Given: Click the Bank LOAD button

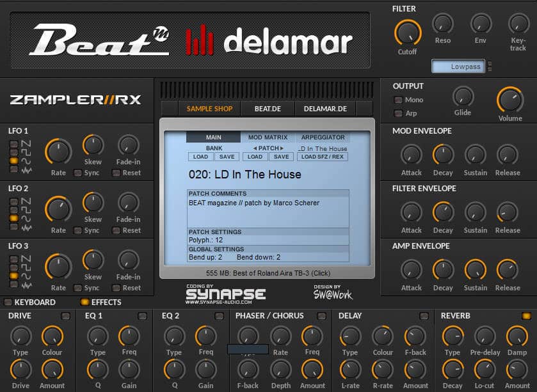Looking at the screenshot, I should tap(200, 157).
